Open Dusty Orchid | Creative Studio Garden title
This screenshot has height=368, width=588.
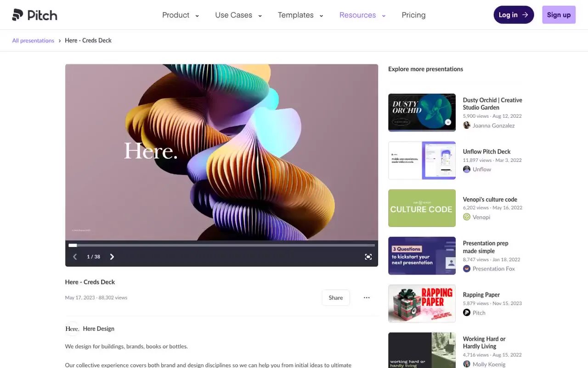coord(492,104)
